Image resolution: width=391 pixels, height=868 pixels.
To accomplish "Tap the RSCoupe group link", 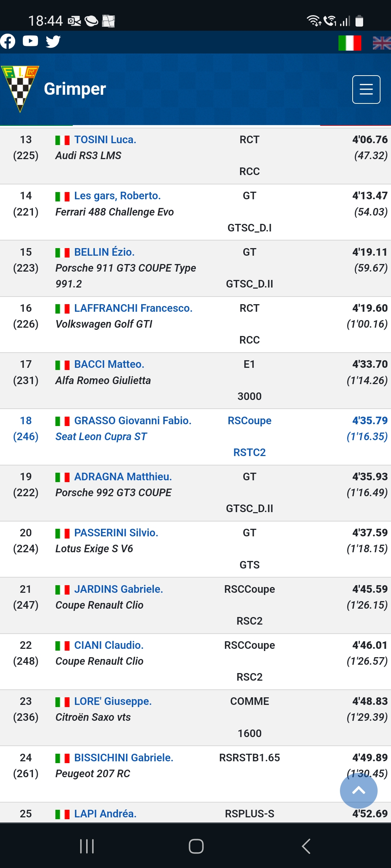I will tap(249, 421).
